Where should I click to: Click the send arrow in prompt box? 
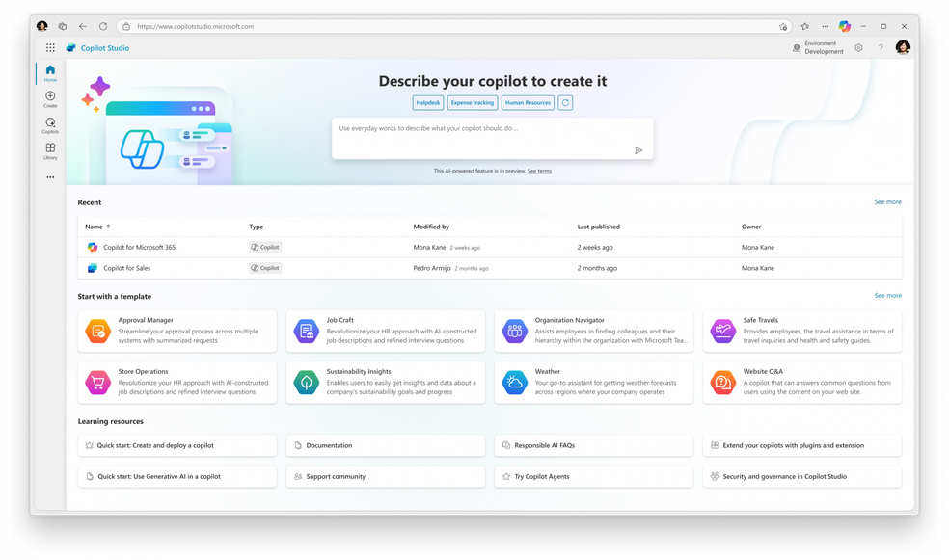point(638,150)
